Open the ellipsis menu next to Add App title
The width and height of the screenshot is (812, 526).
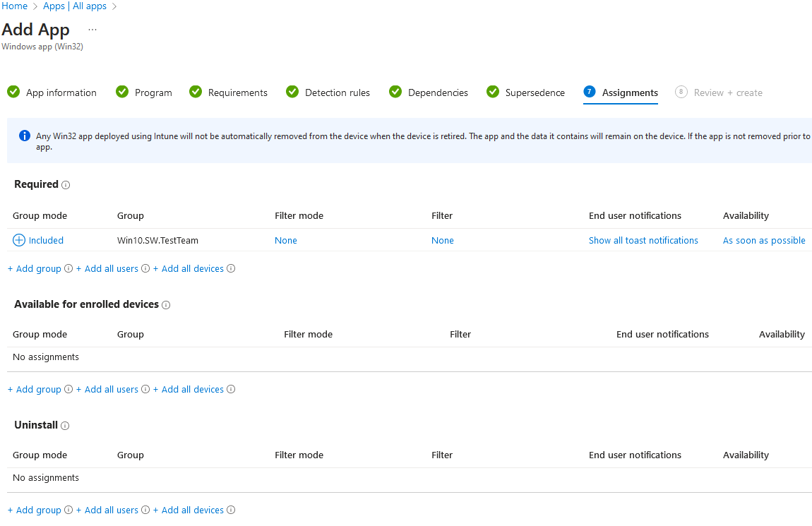[91, 30]
